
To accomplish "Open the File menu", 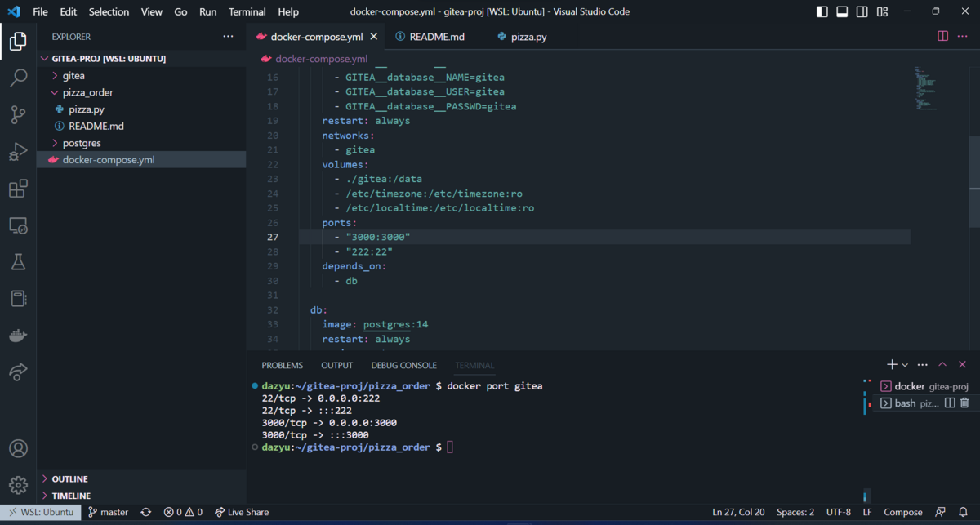I will tap(40, 11).
